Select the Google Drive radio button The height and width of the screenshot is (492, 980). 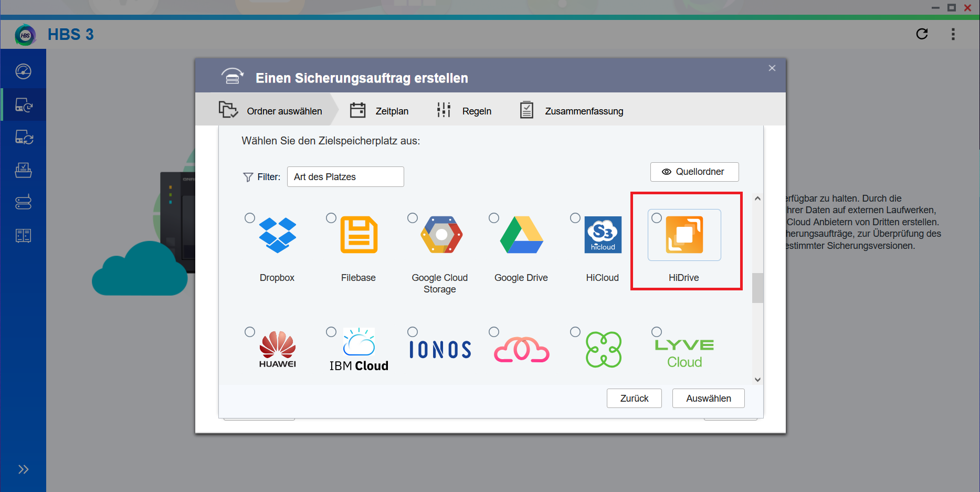tap(494, 218)
